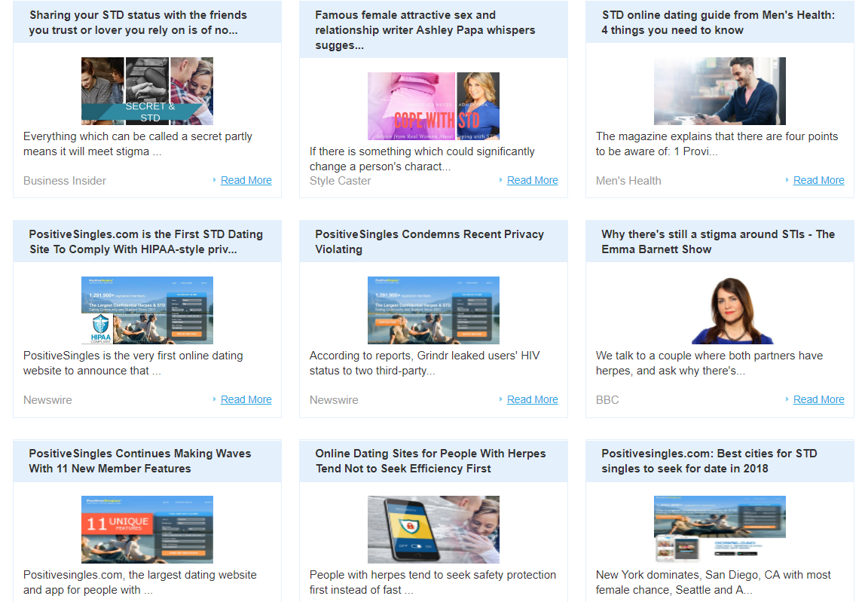Click the HIPAA compliant site screenshot thumbnail
This screenshot has height=602, width=868.
tap(147, 310)
